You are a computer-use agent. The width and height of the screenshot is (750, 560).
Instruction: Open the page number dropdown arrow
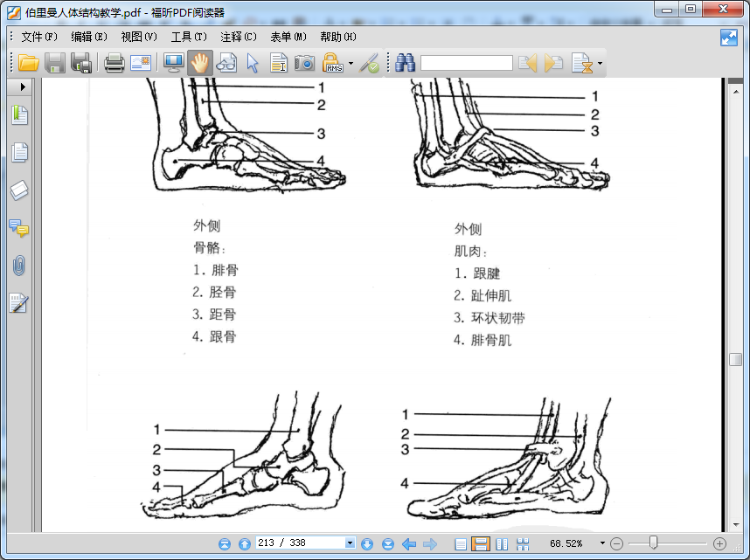(x=351, y=543)
